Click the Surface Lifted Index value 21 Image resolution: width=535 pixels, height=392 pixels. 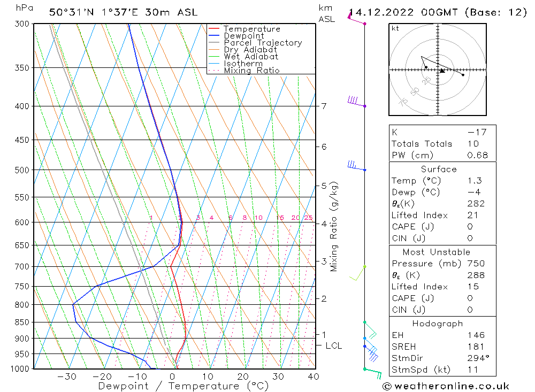pos(473,216)
